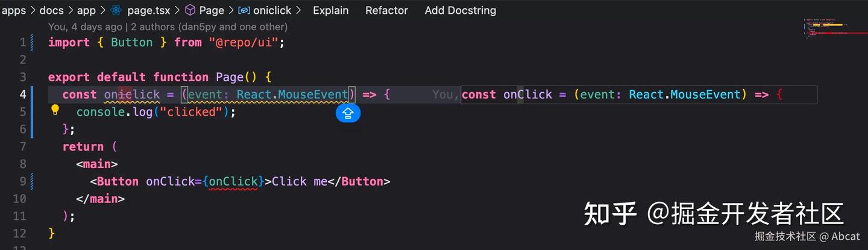
Task: Choose the oniclick breadcrumb symbol label
Action: click(x=273, y=10)
